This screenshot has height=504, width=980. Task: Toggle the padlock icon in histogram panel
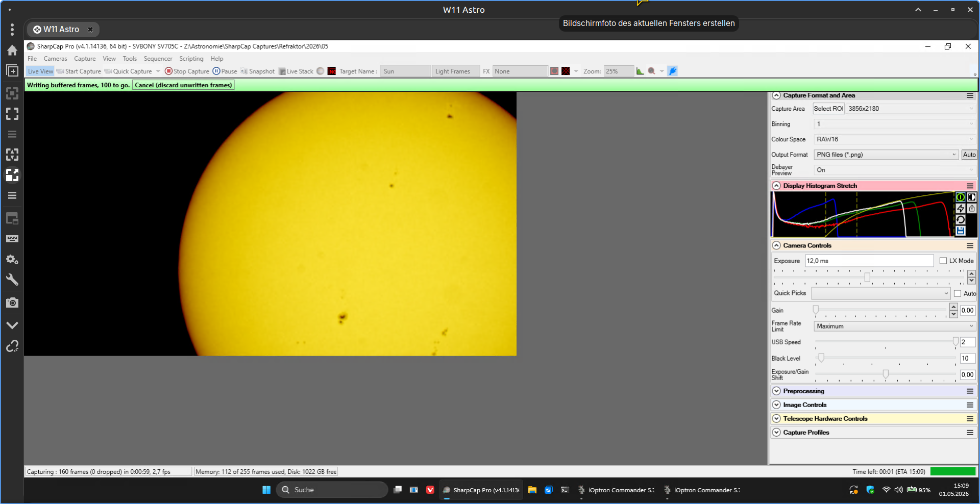972,208
